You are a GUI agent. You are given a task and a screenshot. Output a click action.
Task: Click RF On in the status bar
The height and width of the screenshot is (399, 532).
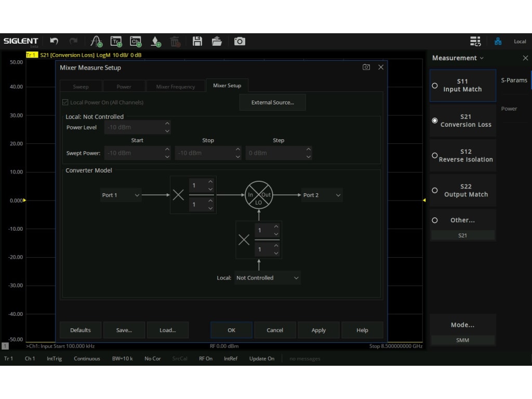pos(205,358)
